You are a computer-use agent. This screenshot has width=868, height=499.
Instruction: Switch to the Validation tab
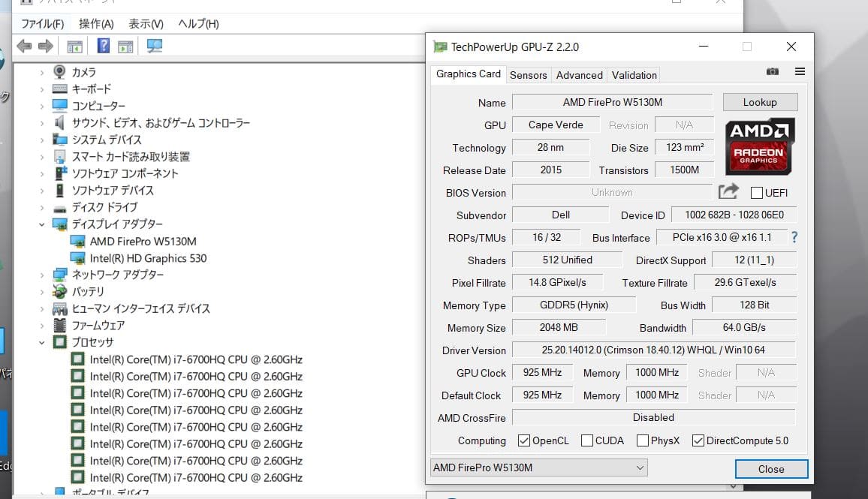pos(634,75)
